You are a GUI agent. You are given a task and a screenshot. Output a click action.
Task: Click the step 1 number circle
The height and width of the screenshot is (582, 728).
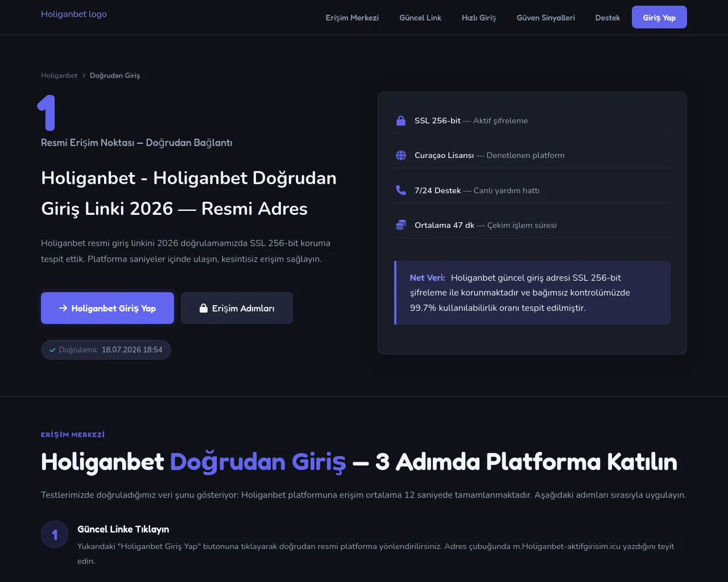[x=55, y=535]
